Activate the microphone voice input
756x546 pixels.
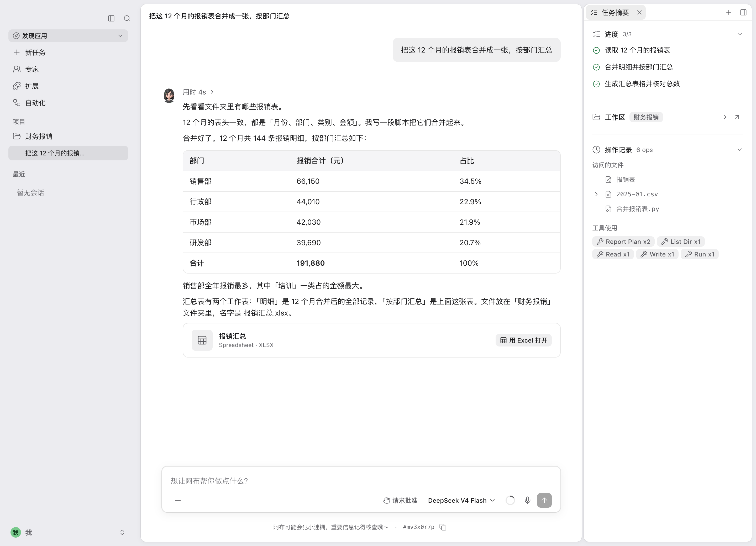pos(527,500)
